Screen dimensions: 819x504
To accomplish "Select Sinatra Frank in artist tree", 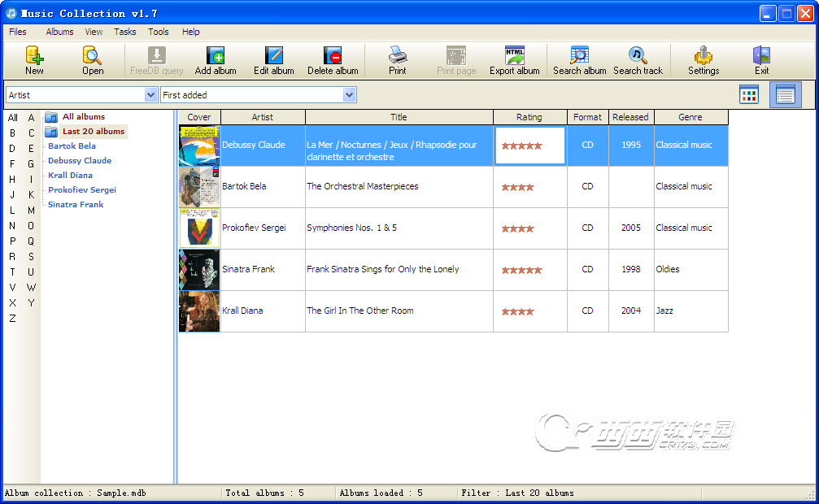I will click(x=76, y=204).
